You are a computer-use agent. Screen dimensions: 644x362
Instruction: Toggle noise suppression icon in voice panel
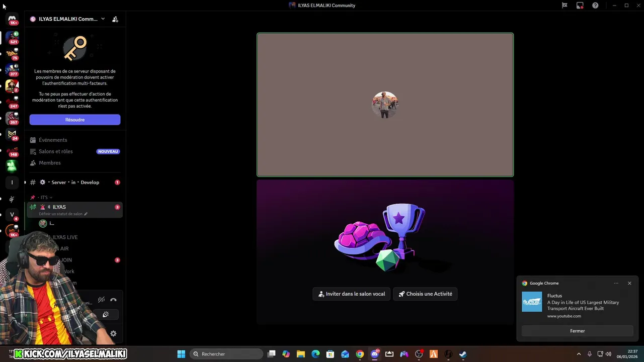(x=101, y=300)
